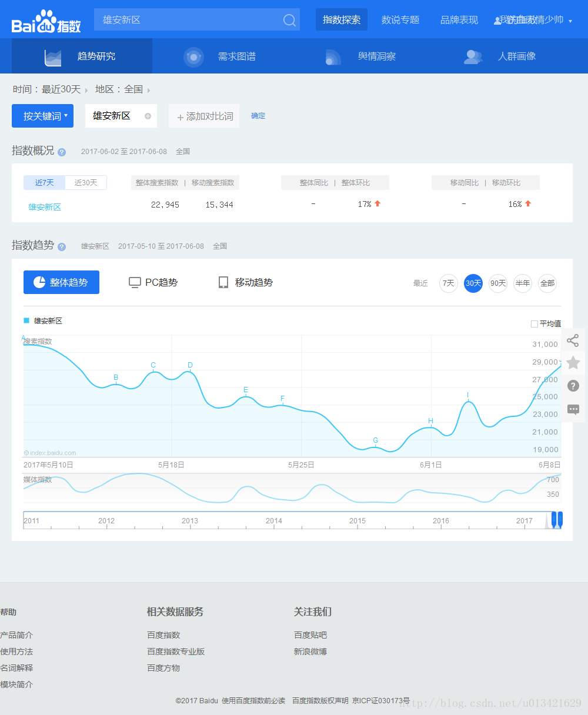
Task: Open 指数探索 menu item
Action: (x=342, y=19)
